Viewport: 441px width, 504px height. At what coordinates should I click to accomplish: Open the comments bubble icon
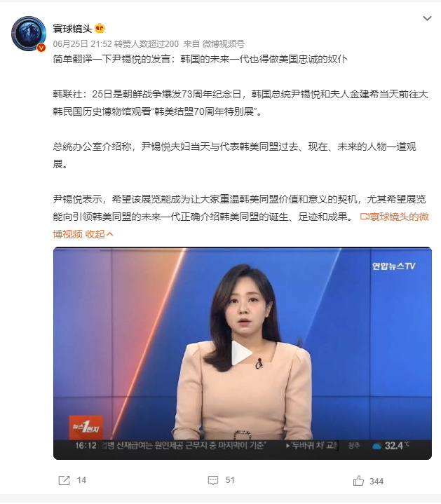coord(212,480)
